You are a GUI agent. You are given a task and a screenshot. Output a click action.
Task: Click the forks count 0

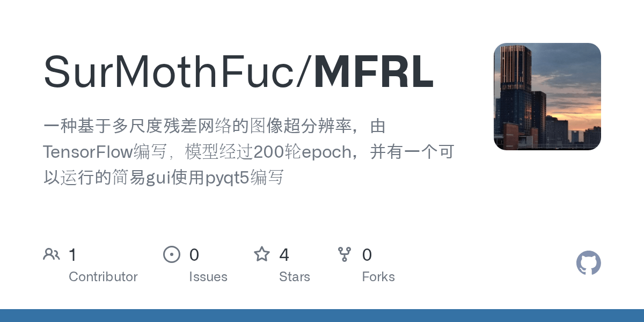coord(367,255)
